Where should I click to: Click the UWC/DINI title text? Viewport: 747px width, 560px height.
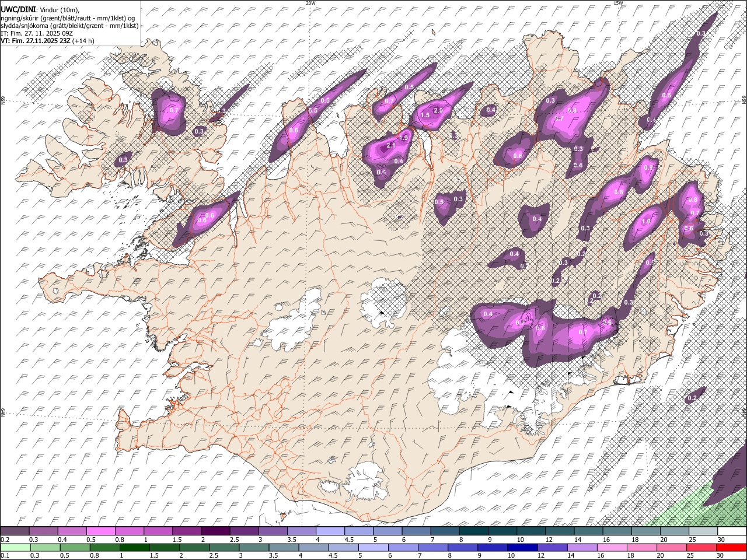coord(19,8)
